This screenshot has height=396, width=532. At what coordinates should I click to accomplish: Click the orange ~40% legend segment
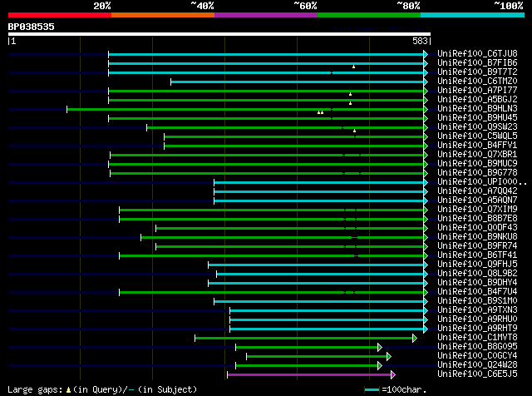click(163, 15)
